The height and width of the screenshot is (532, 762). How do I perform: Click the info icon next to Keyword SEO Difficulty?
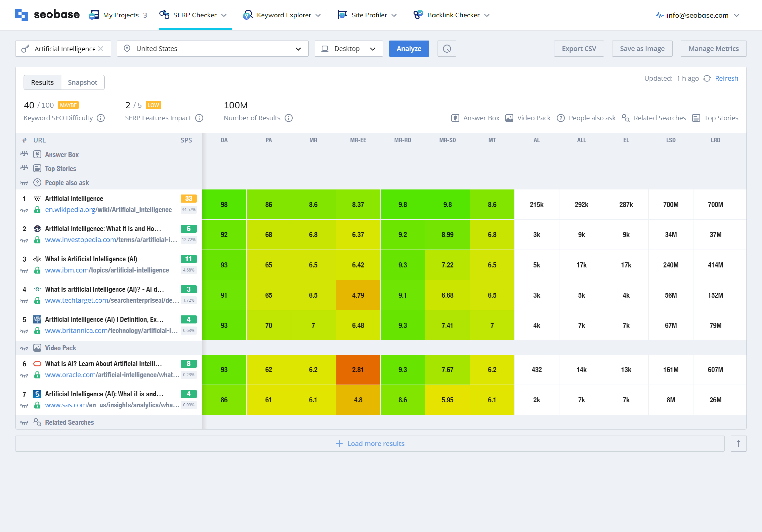pyautogui.click(x=101, y=118)
